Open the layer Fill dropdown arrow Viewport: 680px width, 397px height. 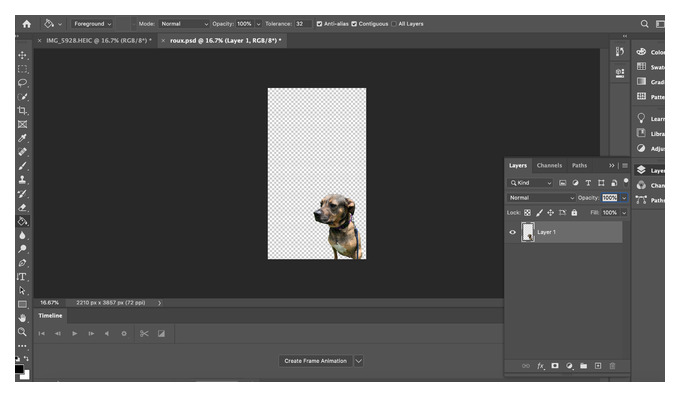[624, 213]
